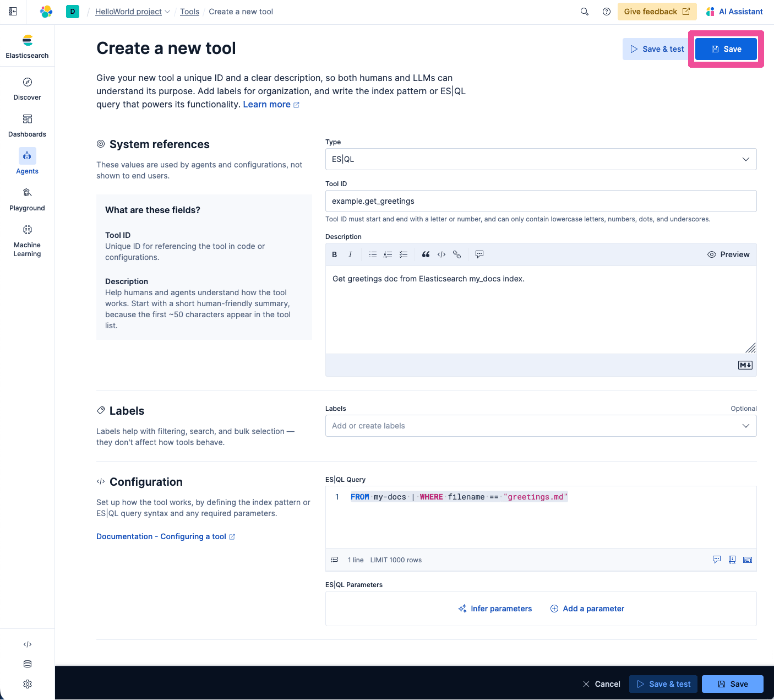Open Machine Learning from sidebar
Screen dimensions: 774x700
click(x=27, y=230)
